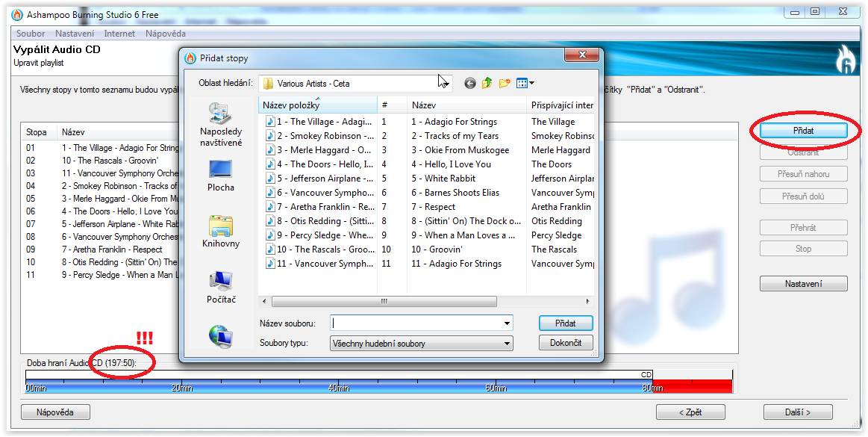
Task: Select the Počítač computer shortcut
Action: 221,288
